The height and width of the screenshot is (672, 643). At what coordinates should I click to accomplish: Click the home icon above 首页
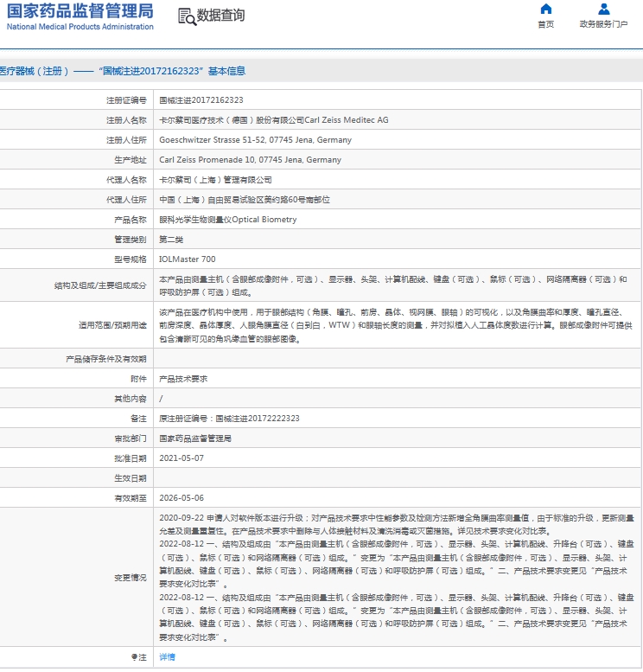coord(545,9)
